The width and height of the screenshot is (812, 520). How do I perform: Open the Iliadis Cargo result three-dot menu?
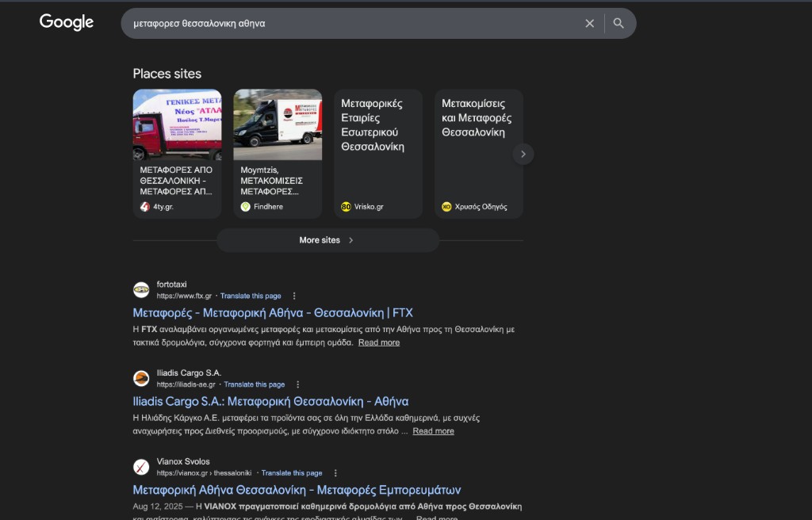(x=298, y=384)
